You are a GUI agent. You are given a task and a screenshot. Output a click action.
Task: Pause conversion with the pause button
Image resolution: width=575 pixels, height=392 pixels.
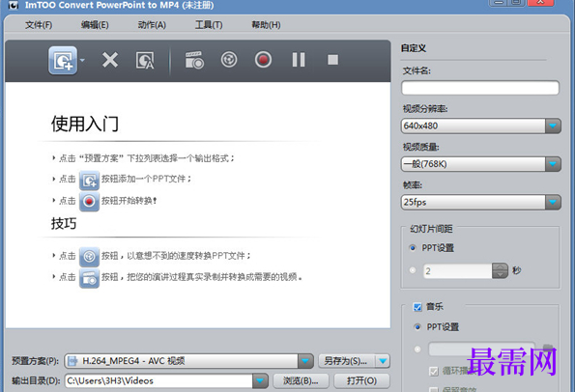pos(299,59)
